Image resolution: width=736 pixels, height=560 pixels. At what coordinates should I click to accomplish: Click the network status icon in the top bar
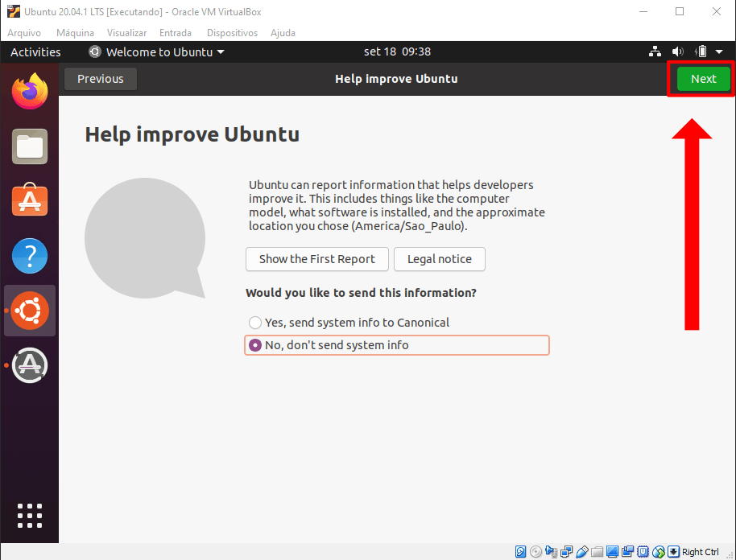(655, 51)
